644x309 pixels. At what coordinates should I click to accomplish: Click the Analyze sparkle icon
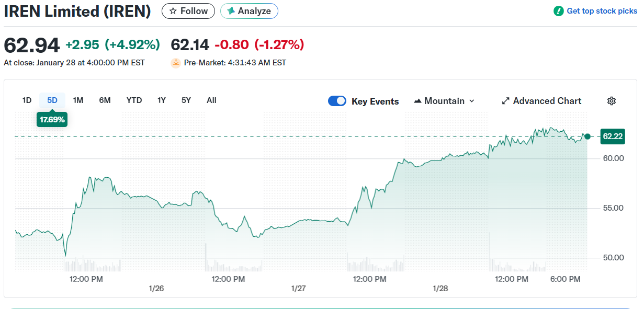click(231, 11)
